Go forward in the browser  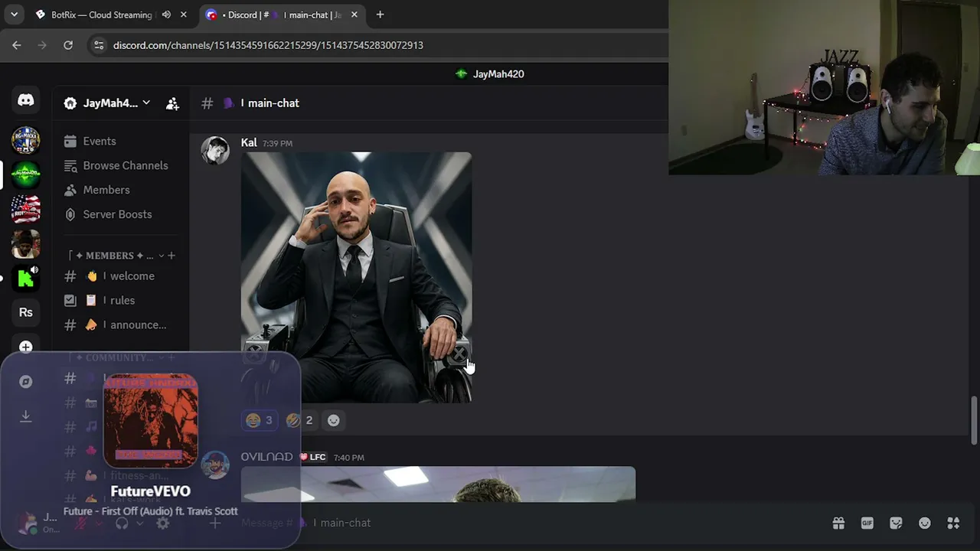(x=42, y=45)
